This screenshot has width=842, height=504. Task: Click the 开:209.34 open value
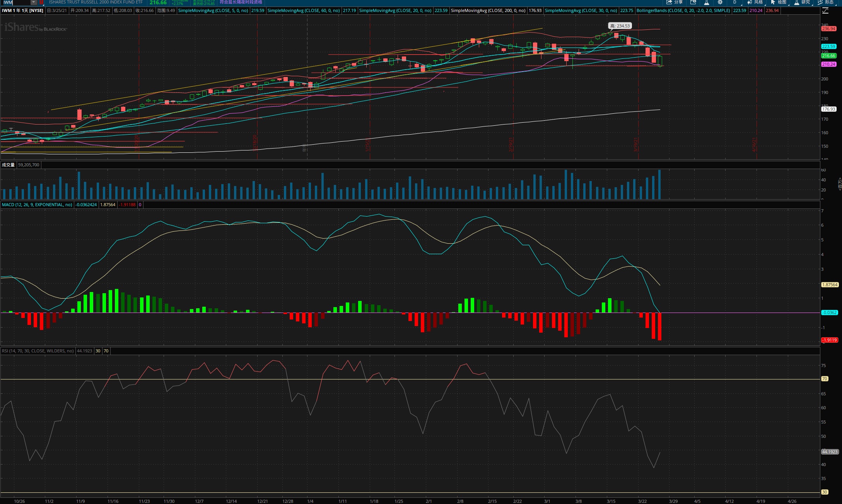tap(80, 10)
